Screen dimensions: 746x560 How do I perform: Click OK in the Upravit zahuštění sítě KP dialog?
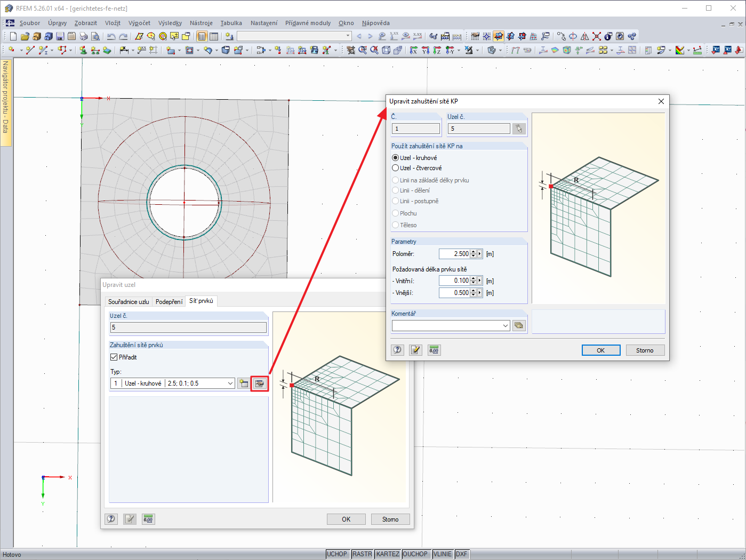point(601,350)
